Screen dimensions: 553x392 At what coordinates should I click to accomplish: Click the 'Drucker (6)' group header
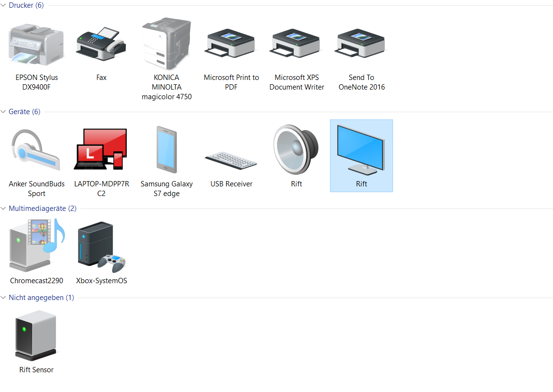26,5
